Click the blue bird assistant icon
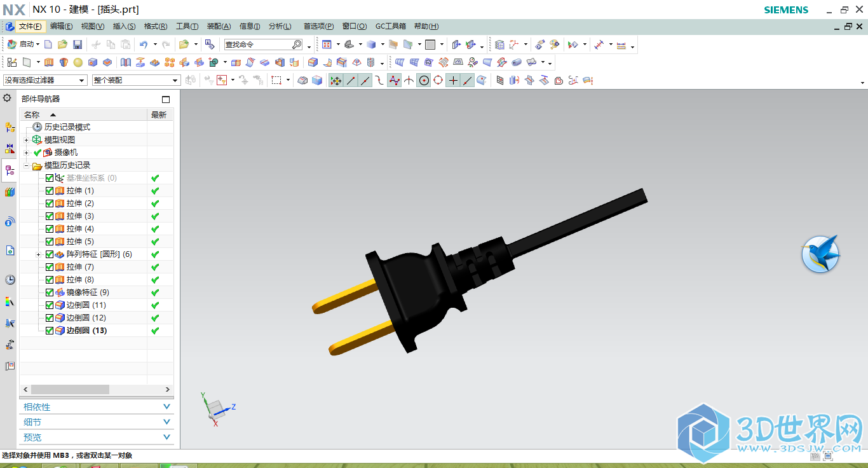The width and height of the screenshot is (868, 468). pos(821,254)
